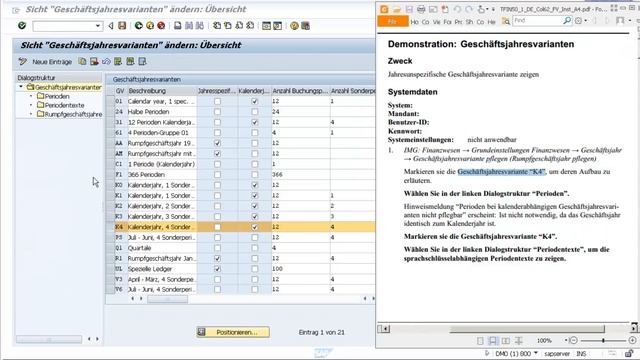Screen dimensions: 640x360
Task: Toggle Jahresspezifisch checkbox for row 01
Action: pyautogui.click(x=218, y=101)
